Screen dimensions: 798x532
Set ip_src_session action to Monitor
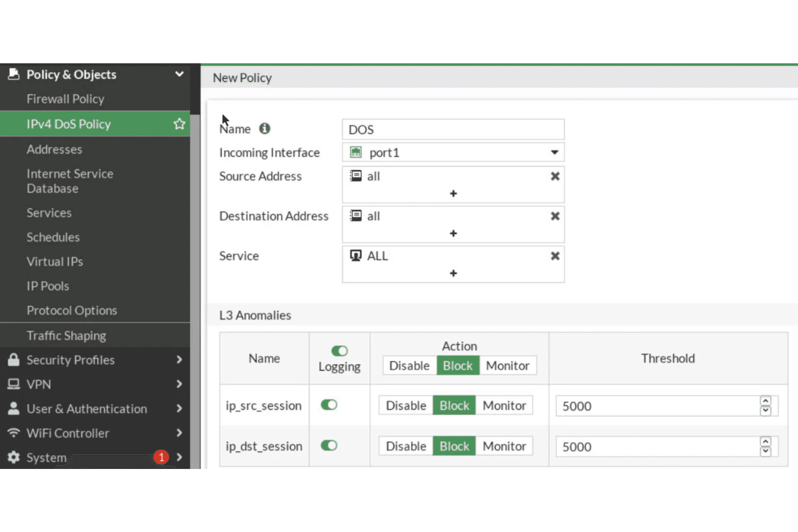pos(504,405)
